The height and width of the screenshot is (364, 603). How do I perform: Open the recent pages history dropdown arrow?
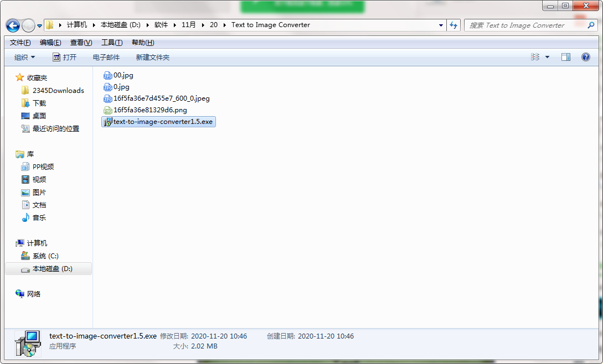[39, 26]
